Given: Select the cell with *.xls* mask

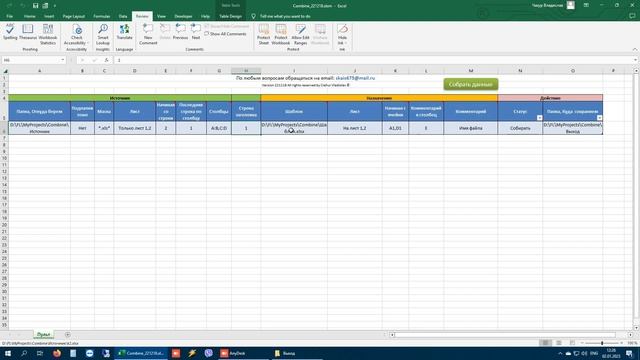Looking at the screenshot, I should coord(104,128).
